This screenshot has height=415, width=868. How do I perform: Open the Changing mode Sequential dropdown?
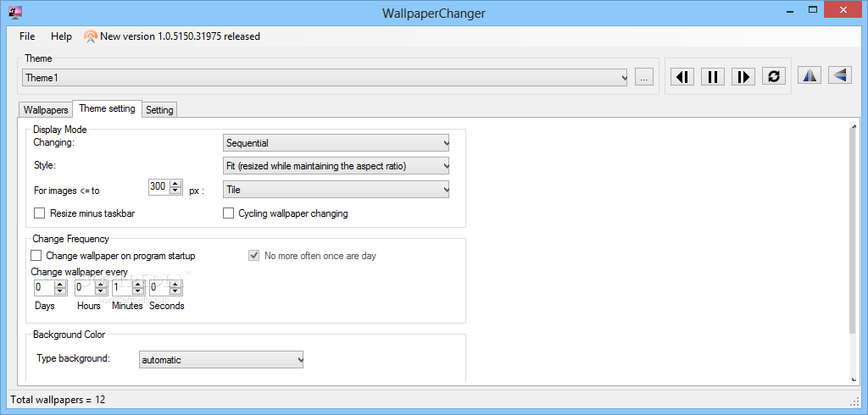(336, 143)
